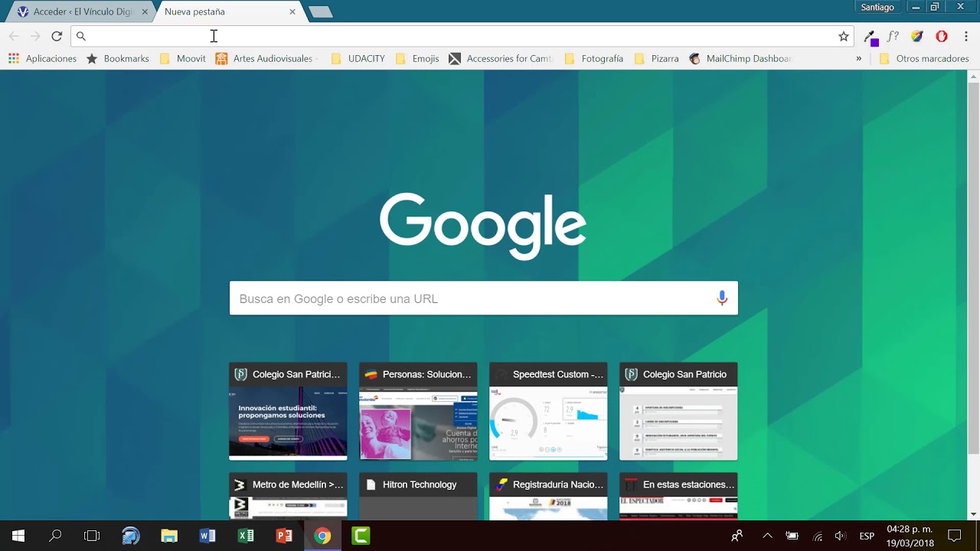Open the En estas estaciones... thumbnail

point(678,496)
